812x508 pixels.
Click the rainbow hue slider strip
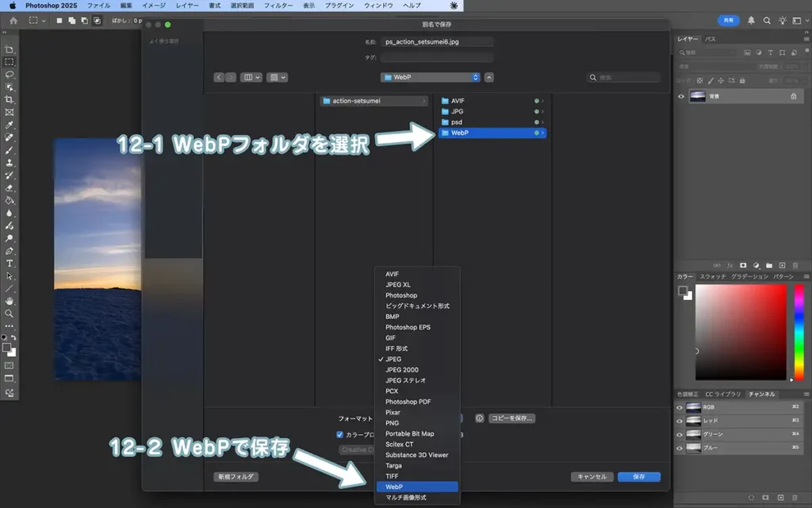[x=798, y=332]
